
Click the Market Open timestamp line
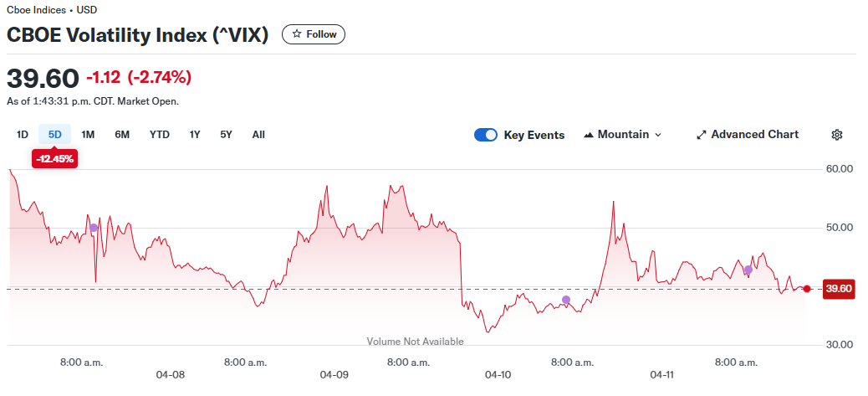pyautogui.click(x=93, y=102)
